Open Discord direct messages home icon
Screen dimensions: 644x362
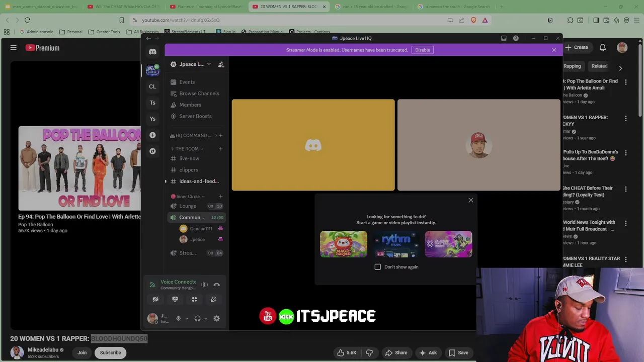tap(152, 51)
